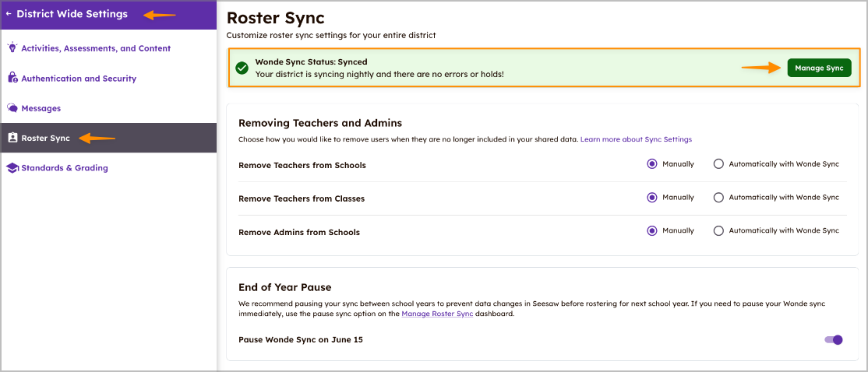Toggle the Pause Wonde Sync on June 15 switch
868x372 pixels.
click(834, 340)
